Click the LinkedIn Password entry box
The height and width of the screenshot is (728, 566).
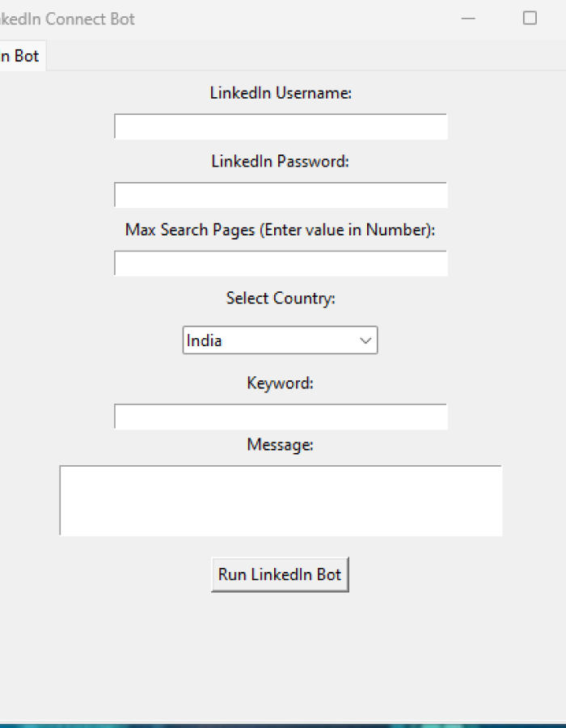click(x=280, y=195)
